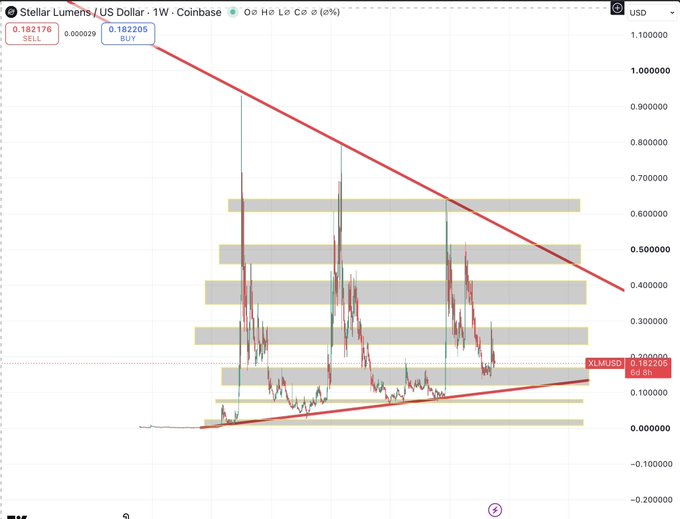
Task: Click the 0.800000 price axis label
Action: coord(649,142)
